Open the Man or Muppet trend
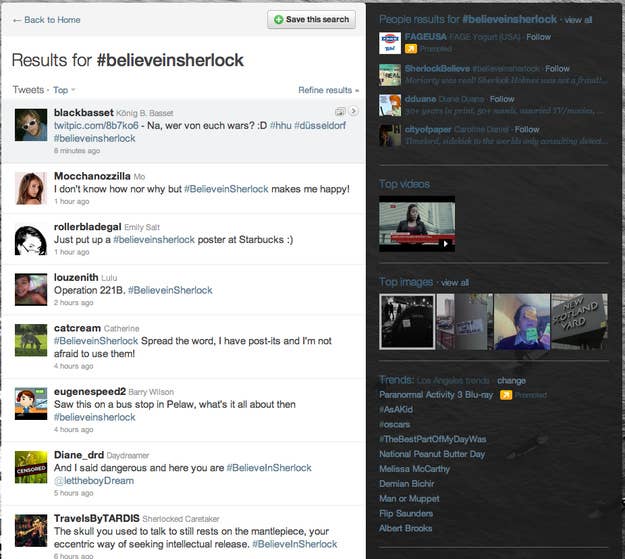The width and height of the screenshot is (625, 559). tap(409, 498)
